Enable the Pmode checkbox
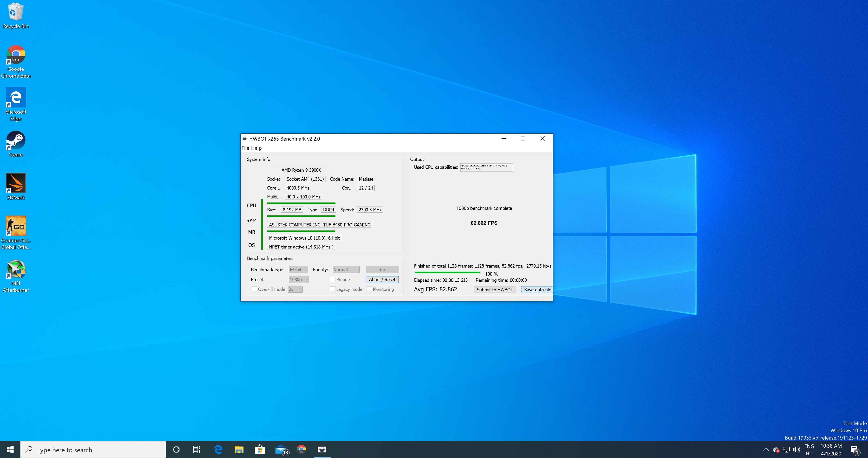The width and height of the screenshot is (868, 458). (332, 279)
